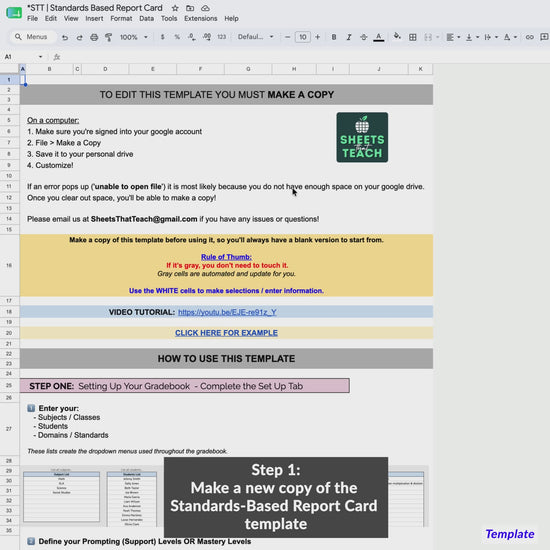Open the Extensions menu
Screen dimensions: 550x550
click(x=201, y=19)
